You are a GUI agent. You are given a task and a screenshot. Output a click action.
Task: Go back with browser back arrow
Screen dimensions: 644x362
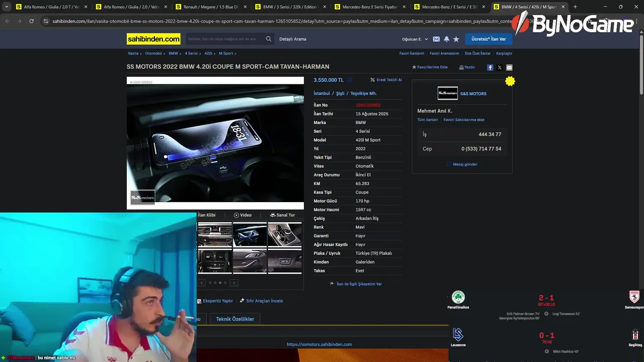click(x=7, y=21)
